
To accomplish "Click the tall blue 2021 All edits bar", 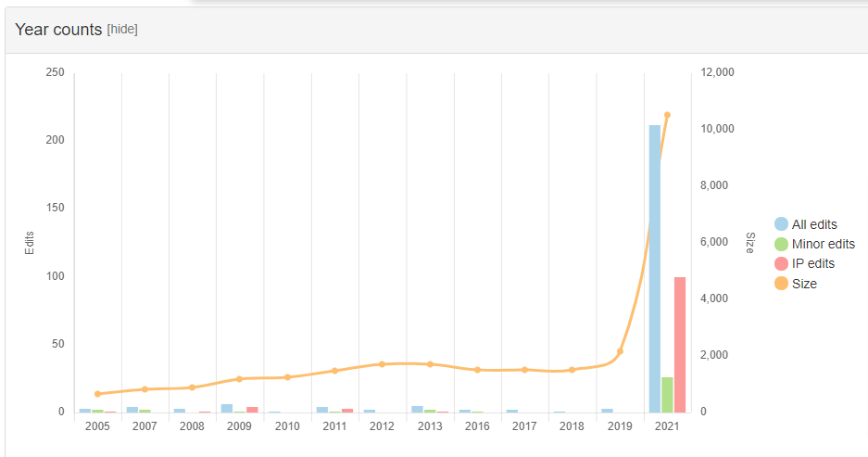I will 655,269.
